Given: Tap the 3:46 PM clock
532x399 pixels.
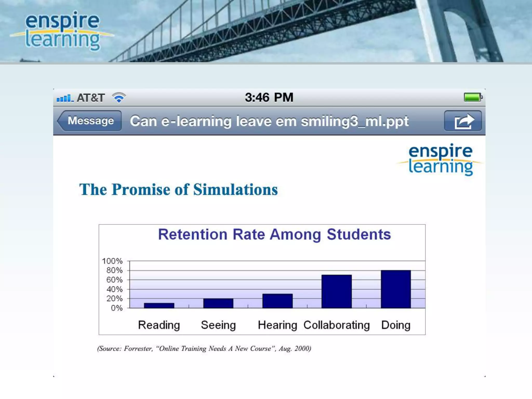Looking at the screenshot, I should pyautogui.click(x=269, y=98).
